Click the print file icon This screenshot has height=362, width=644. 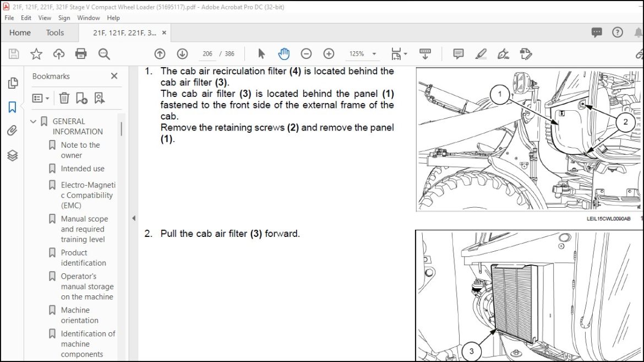tap(81, 53)
